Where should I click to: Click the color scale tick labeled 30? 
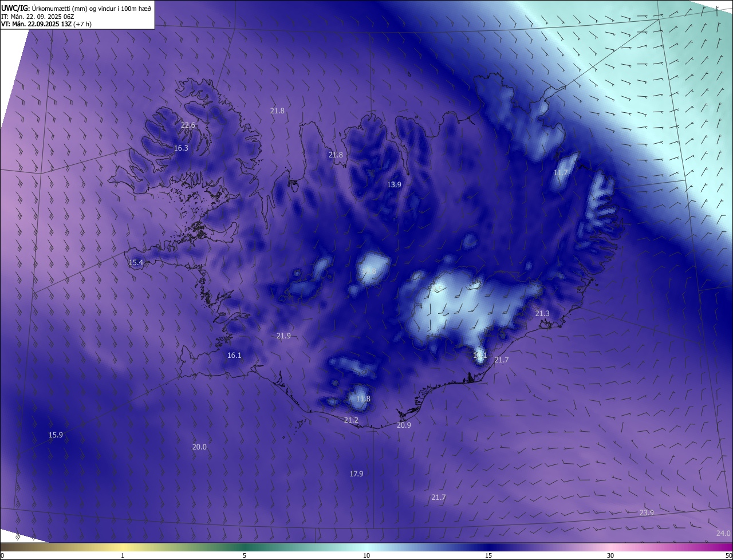610,555
